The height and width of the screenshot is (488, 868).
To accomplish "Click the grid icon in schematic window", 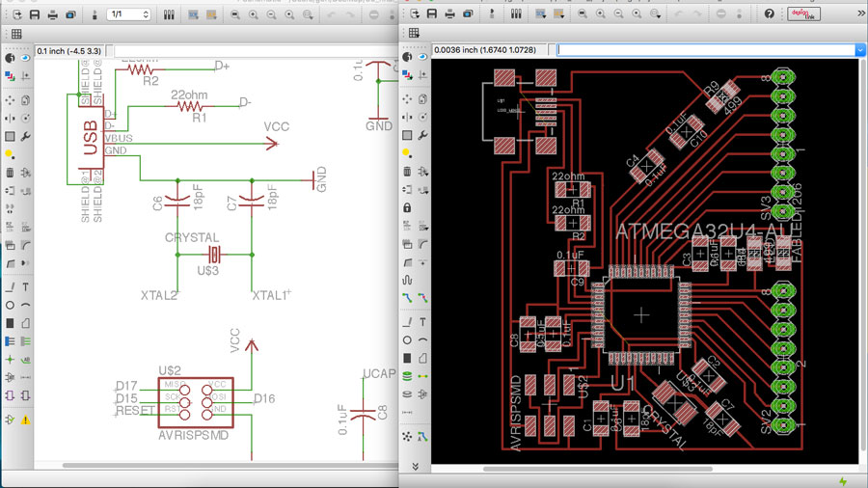I will pyautogui.click(x=16, y=34).
